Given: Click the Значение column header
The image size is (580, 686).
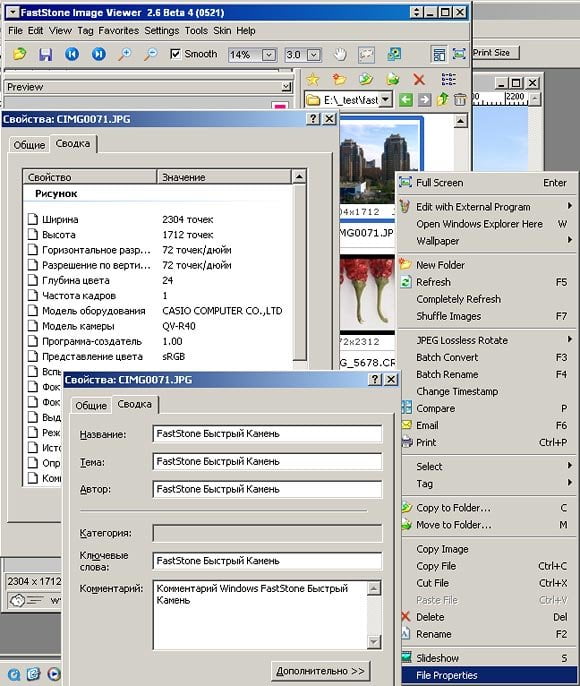Looking at the screenshot, I should point(224,177).
